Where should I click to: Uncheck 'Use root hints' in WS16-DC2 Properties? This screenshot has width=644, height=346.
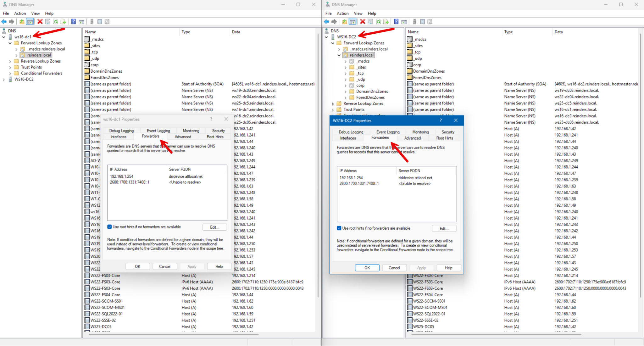point(339,228)
